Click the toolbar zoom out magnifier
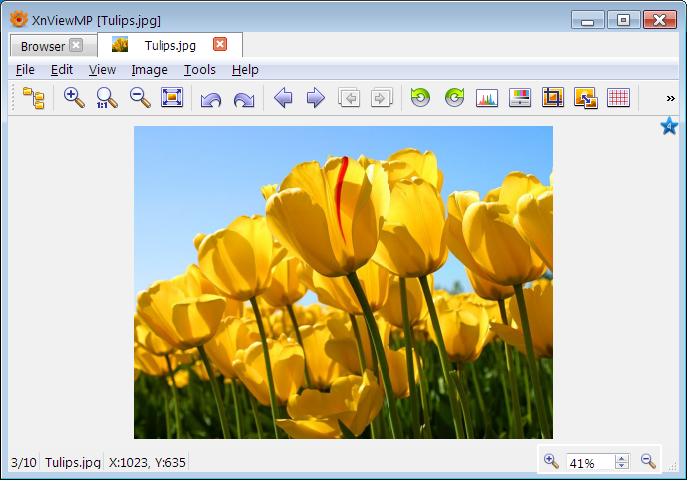 [x=140, y=98]
